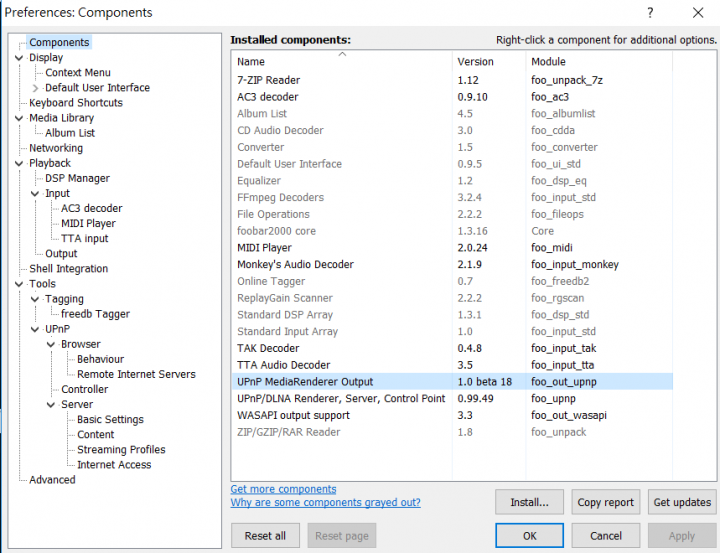Open the Advanced preferences page
The width and height of the screenshot is (720, 553).
(52, 480)
